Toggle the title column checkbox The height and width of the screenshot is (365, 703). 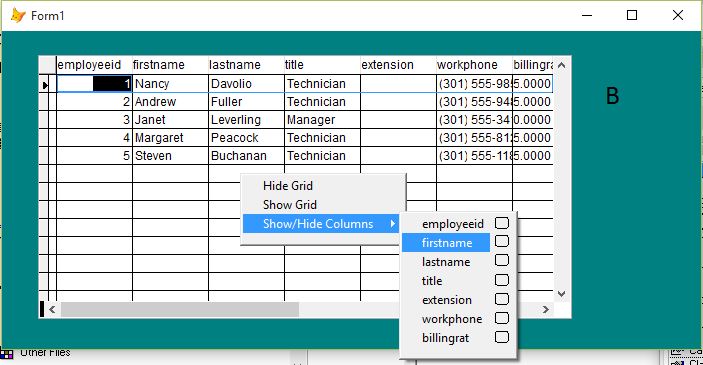pyautogui.click(x=502, y=280)
